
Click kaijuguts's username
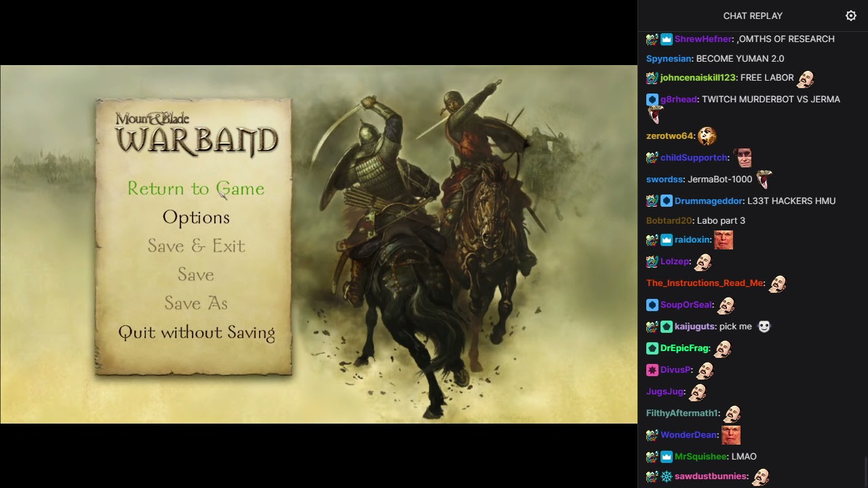point(694,327)
